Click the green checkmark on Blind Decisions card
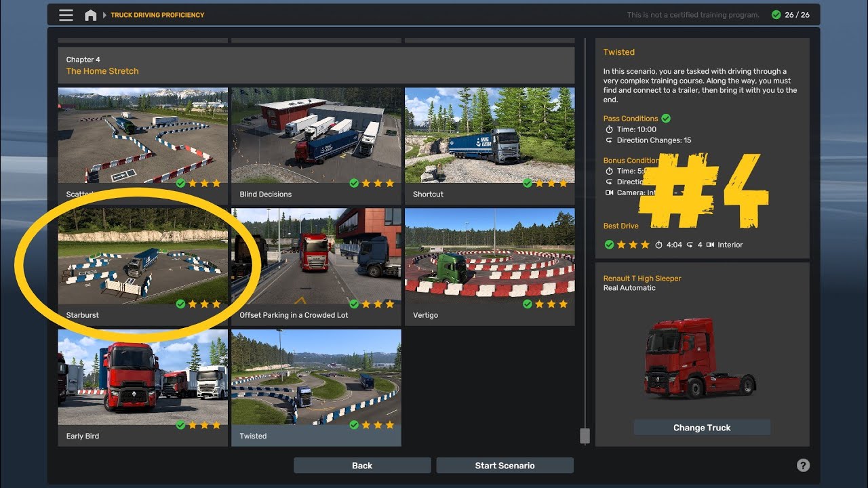This screenshot has height=488, width=868. (x=354, y=183)
